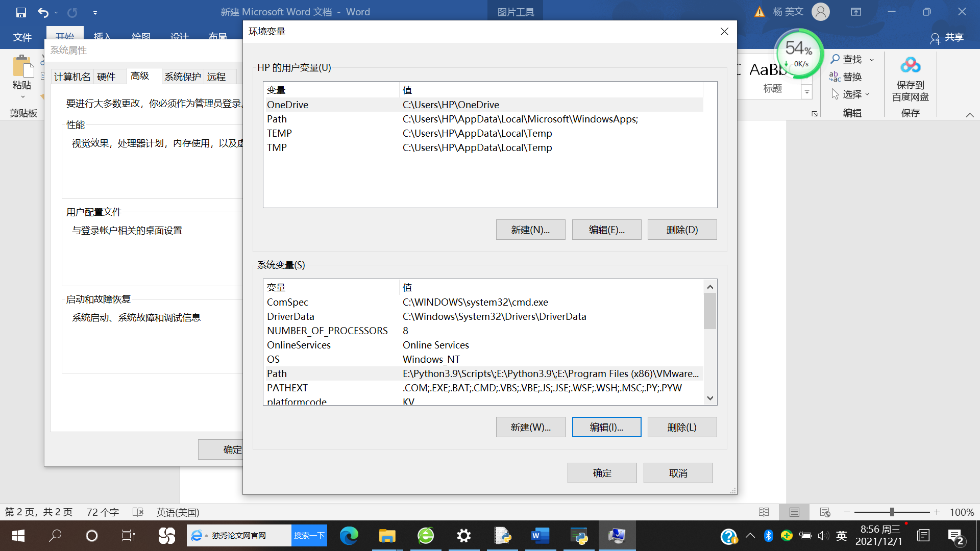Viewport: 980px width, 551px height.
Task: Open the Select (选择) dropdown
Action: click(x=850, y=94)
